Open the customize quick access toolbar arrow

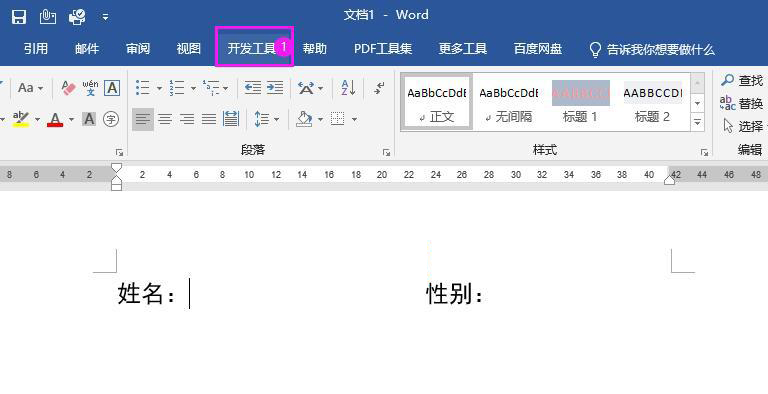point(105,18)
